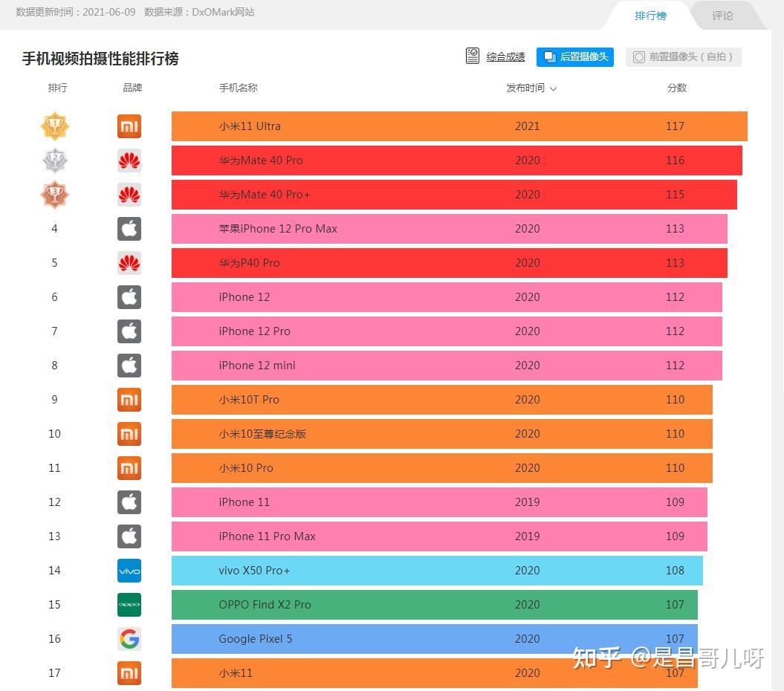Select the 综合成绩 overall score option

[x=496, y=56]
